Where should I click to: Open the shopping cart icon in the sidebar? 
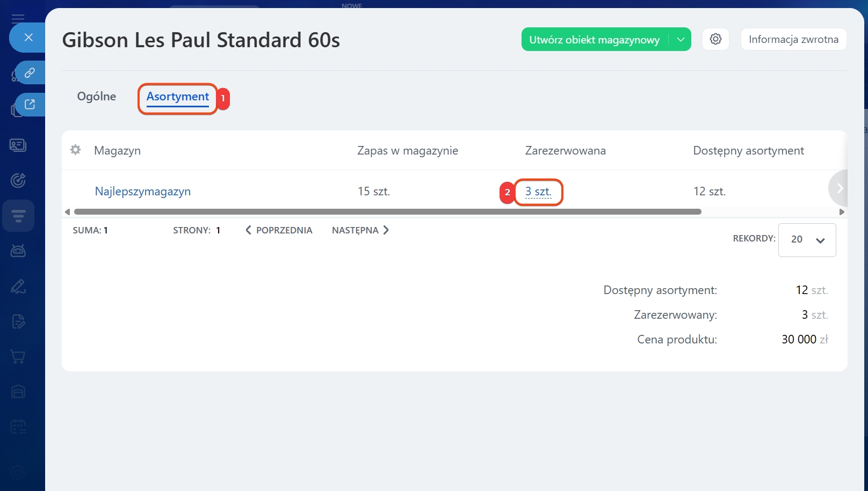tap(18, 356)
